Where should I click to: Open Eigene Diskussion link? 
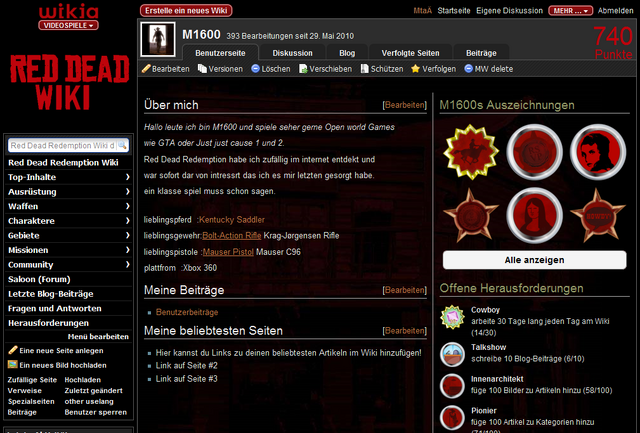tap(509, 11)
